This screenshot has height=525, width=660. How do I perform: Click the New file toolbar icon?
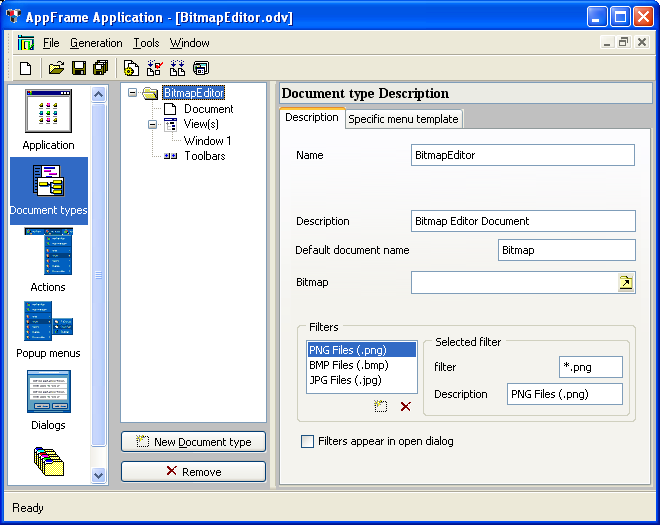click(26, 68)
